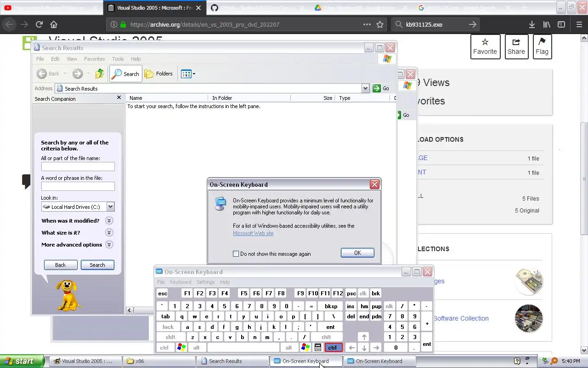This screenshot has width=588, height=368.
Task: Open Address bar dropdown in Search Results
Action: [365, 88]
